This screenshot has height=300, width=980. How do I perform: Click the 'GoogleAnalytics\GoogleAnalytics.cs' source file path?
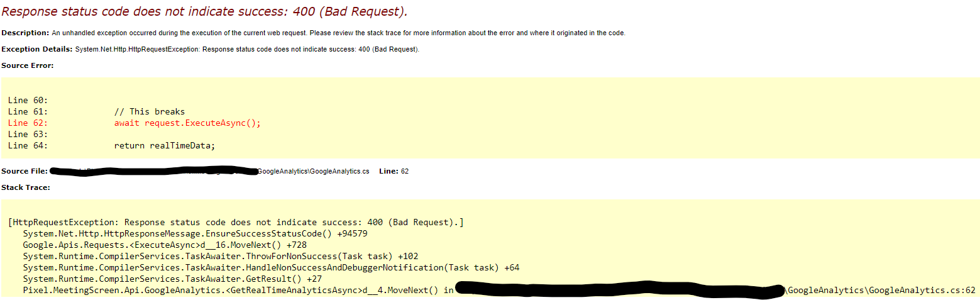(x=314, y=171)
